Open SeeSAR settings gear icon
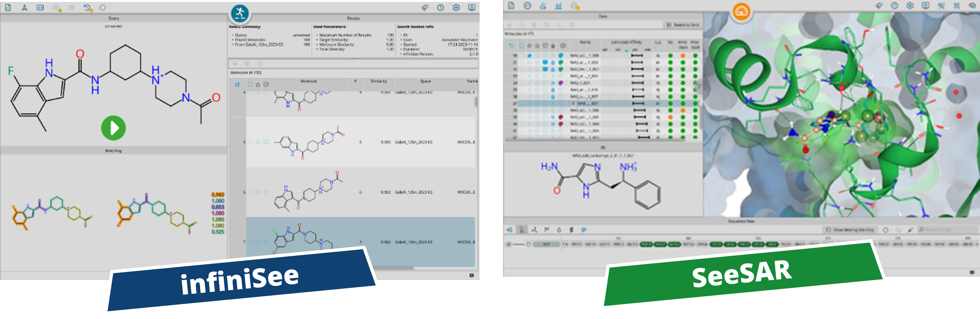This screenshot has height=319, width=980. coord(910,6)
